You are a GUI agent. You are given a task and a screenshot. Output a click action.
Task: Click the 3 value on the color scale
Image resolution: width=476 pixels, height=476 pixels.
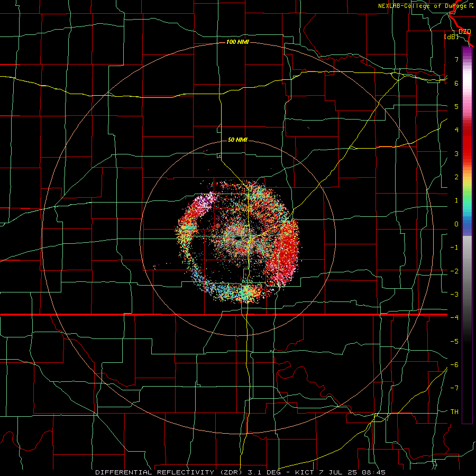click(456, 153)
